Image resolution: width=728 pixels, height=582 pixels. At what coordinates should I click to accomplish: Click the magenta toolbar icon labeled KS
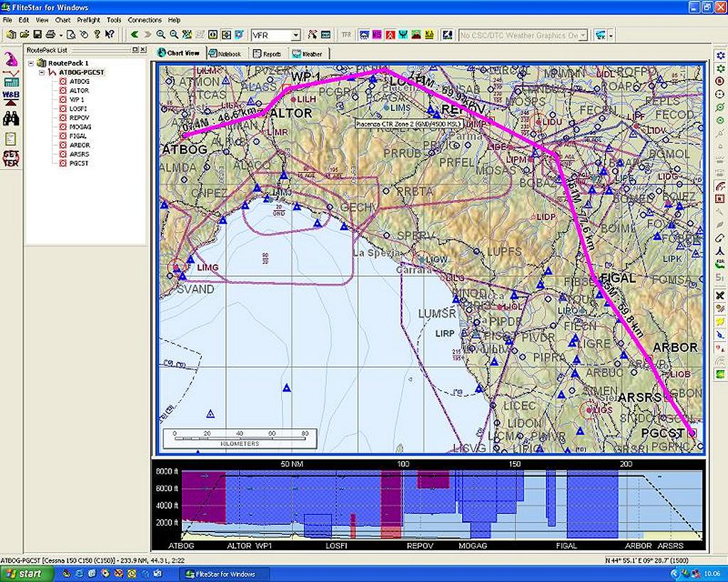pos(378,35)
